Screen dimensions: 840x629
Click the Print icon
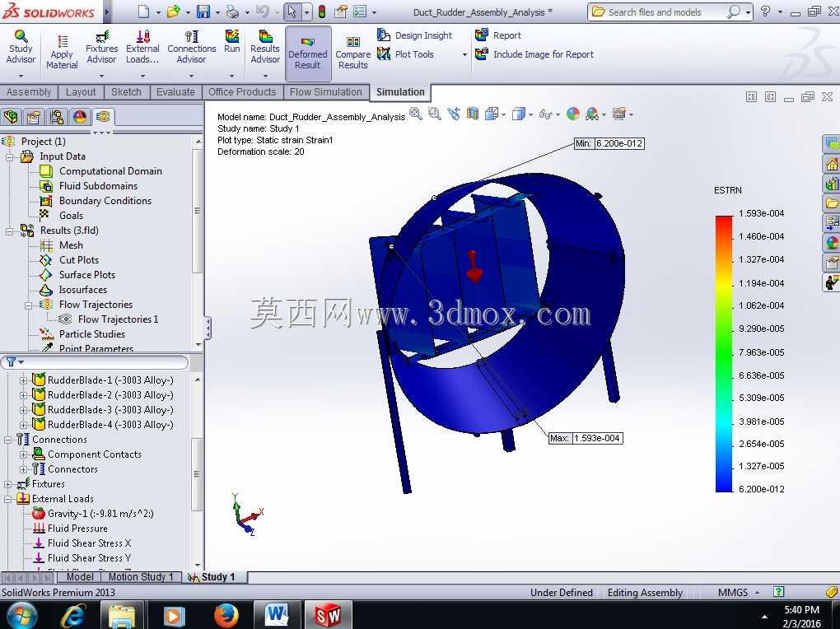[x=233, y=12]
